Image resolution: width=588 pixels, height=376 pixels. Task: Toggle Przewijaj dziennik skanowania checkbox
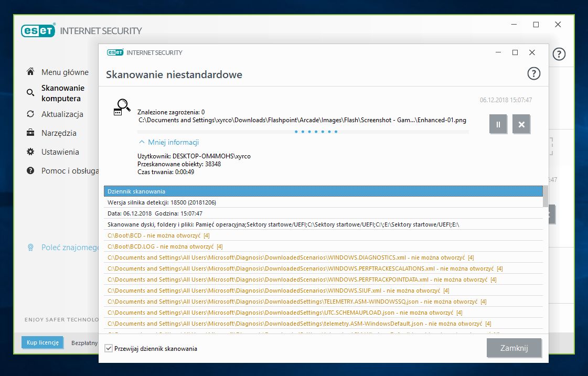[109, 348]
